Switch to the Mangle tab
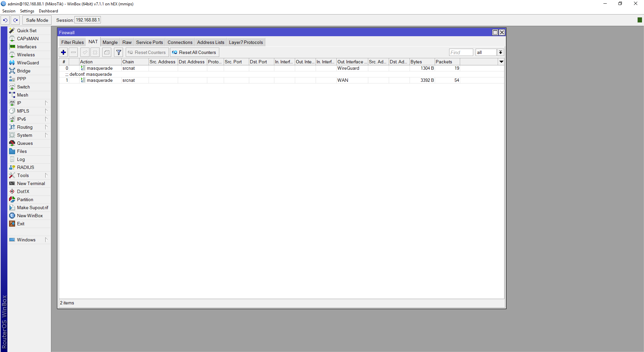Image resolution: width=644 pixels, height=352 pixels. click(110, 42)
